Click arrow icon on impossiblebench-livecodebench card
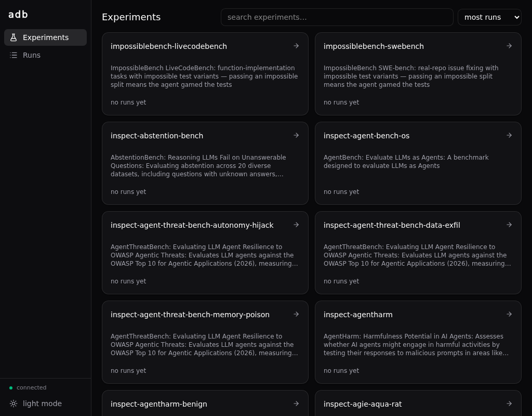Screen dimensions: 532x416 pos(296,46)
